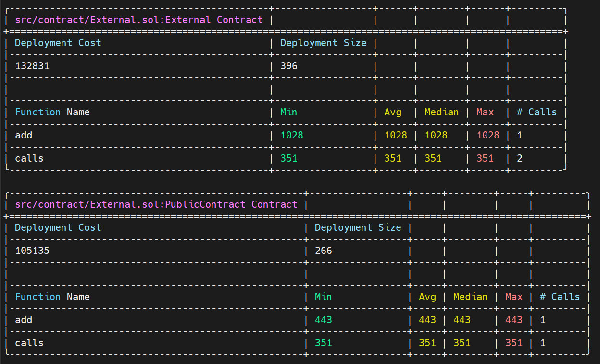Select the # Calls value 2 in calls row

pos(520,158)
